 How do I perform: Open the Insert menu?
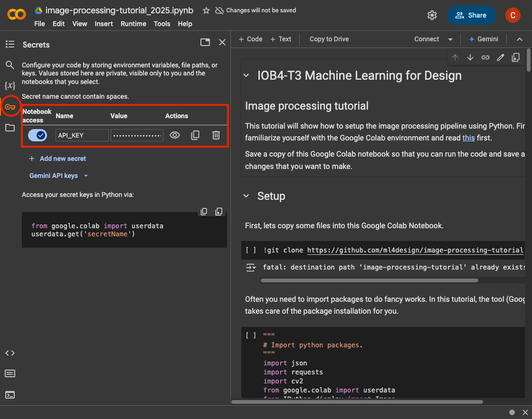(x=104, y=24)
